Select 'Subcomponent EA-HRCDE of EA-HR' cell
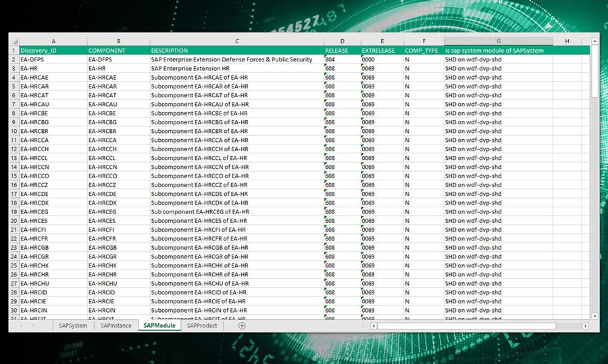The width and height of the screenshot is (608, 364). (x=237, y=194)
